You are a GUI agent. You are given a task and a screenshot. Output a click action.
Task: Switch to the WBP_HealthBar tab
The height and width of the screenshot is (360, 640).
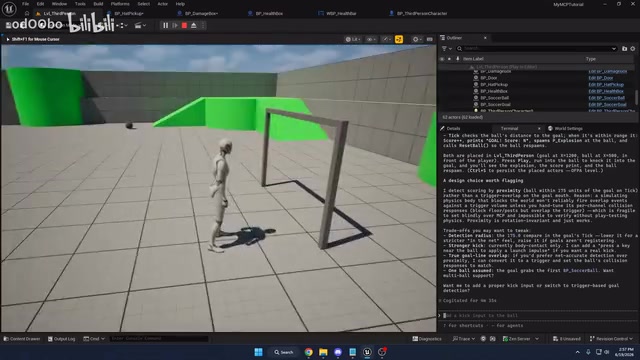(341, 13)
